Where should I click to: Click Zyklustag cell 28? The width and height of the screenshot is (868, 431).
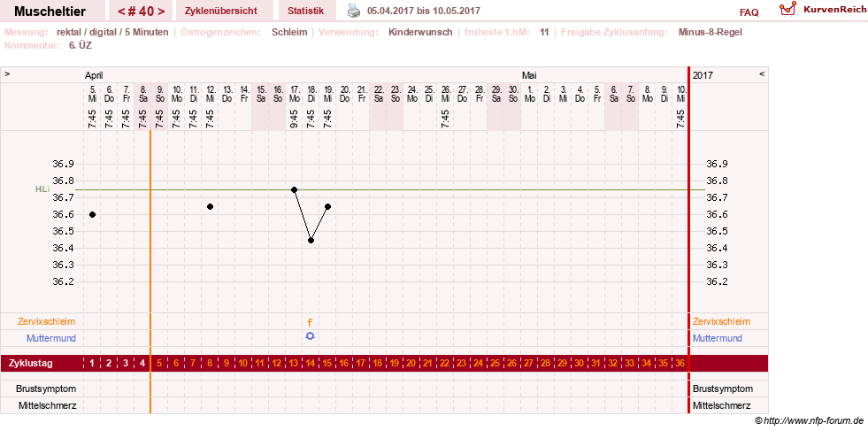[x=546, y=364]
